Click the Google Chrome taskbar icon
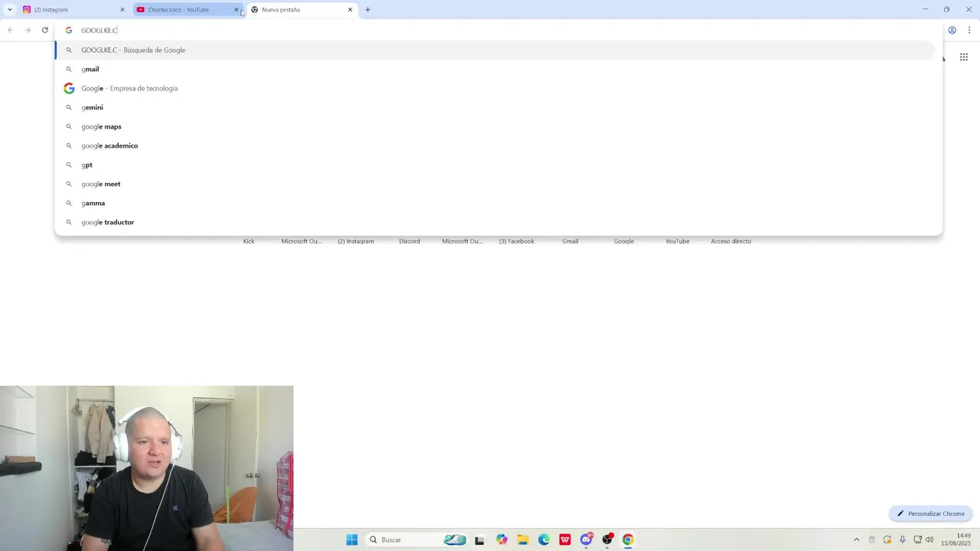 tap(628, 540)
